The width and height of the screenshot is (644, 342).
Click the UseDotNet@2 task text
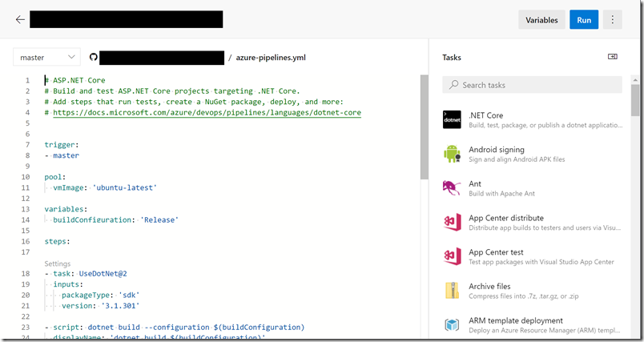pyautogui.click(x=103, y=273)
